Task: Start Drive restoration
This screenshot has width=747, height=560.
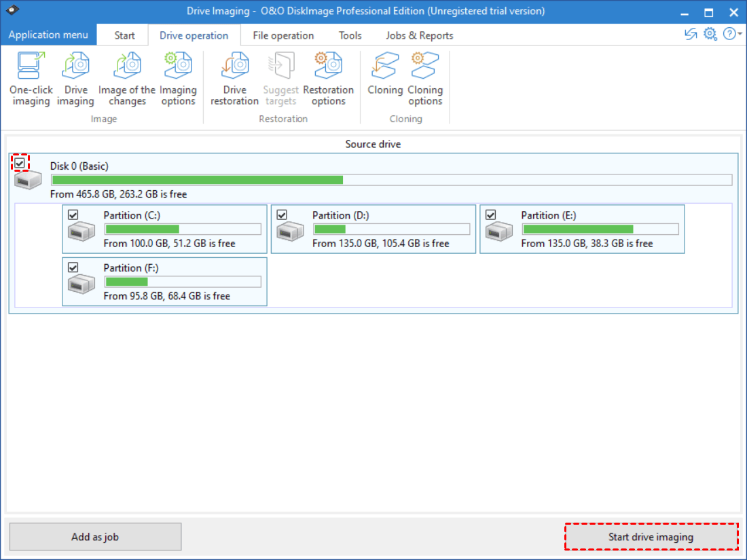Action: (x=234, y=79)
